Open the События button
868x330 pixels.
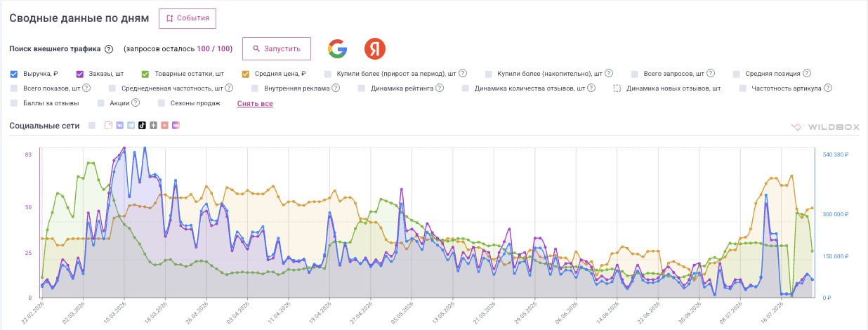coord(188,18)
